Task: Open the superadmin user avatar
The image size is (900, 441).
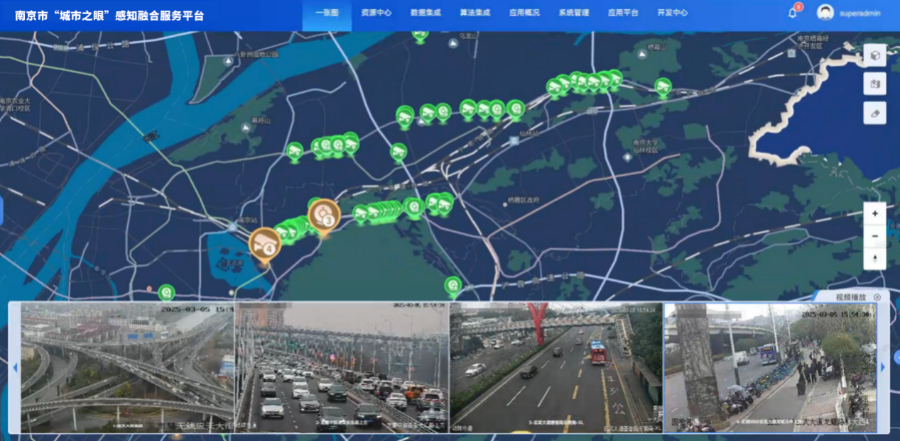Action: [x=825, y=13]
